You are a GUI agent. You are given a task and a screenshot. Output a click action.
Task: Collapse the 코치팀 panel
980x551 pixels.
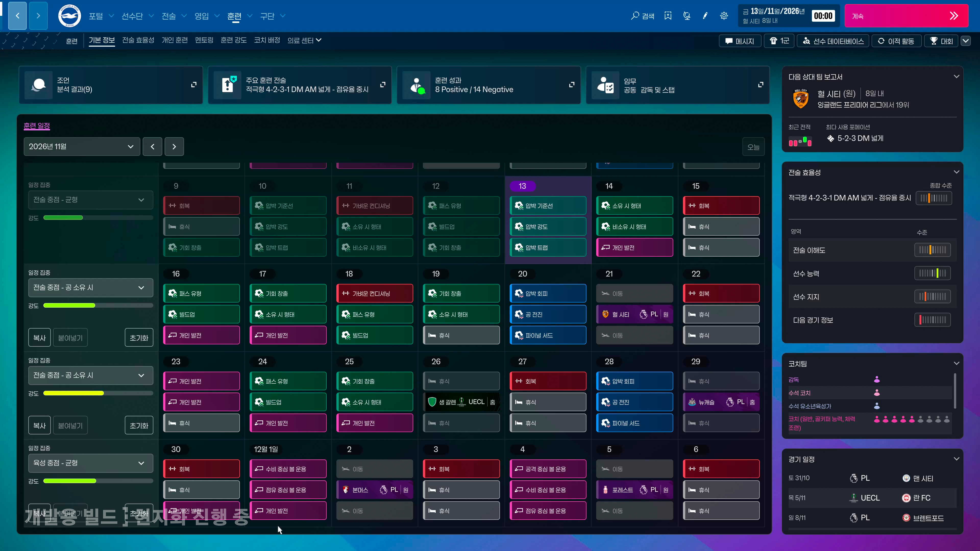(x=957, y=363)
